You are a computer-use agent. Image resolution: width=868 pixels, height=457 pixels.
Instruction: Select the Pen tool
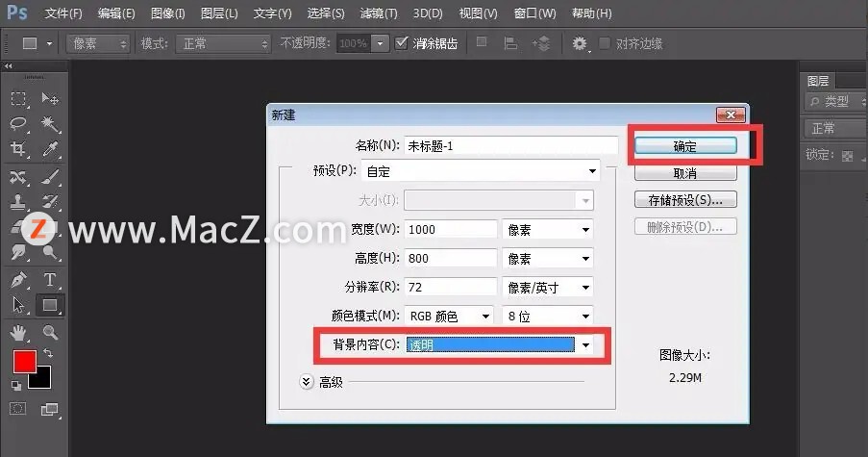pyautogui.click(x=18, y=280)
